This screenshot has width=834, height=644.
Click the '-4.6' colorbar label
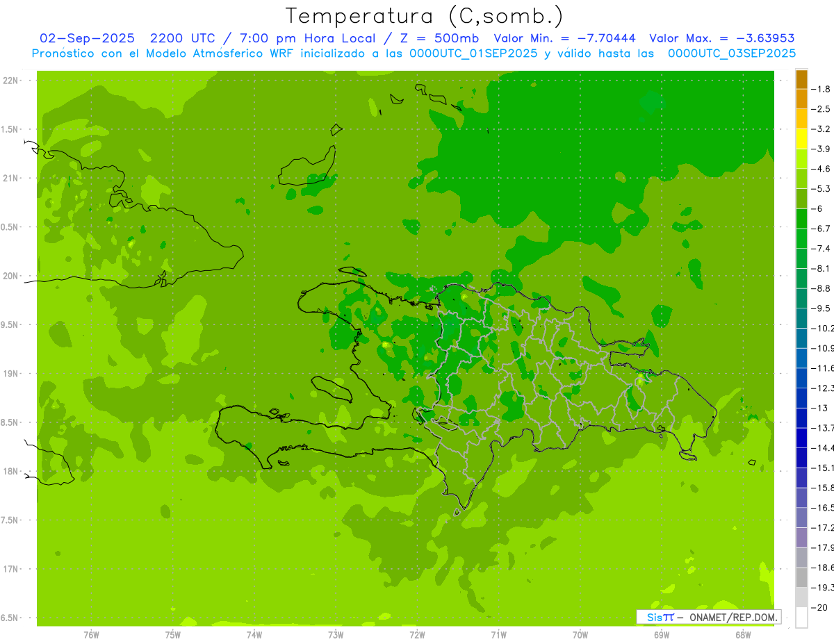821,169
